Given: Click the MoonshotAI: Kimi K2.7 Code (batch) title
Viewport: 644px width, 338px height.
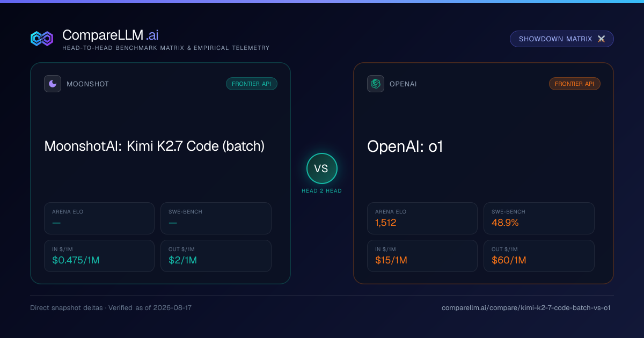Looking at the screenshot, I should [x=155, y=146].
